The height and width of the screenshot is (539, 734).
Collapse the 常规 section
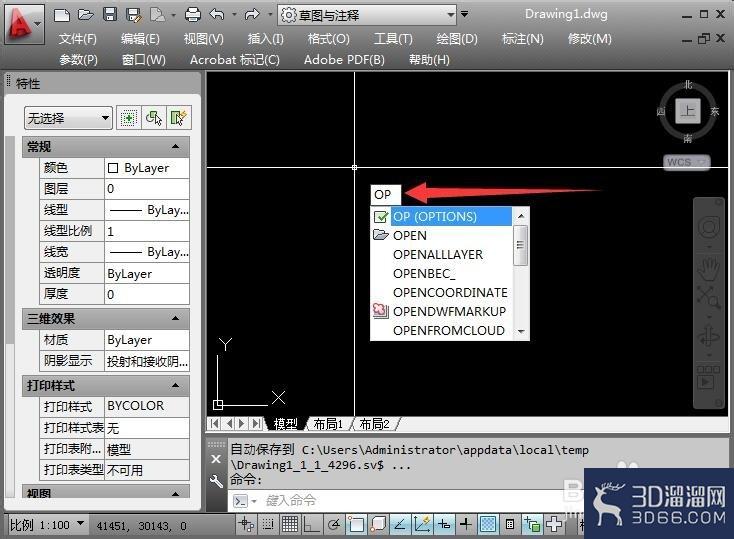[176, 147]
